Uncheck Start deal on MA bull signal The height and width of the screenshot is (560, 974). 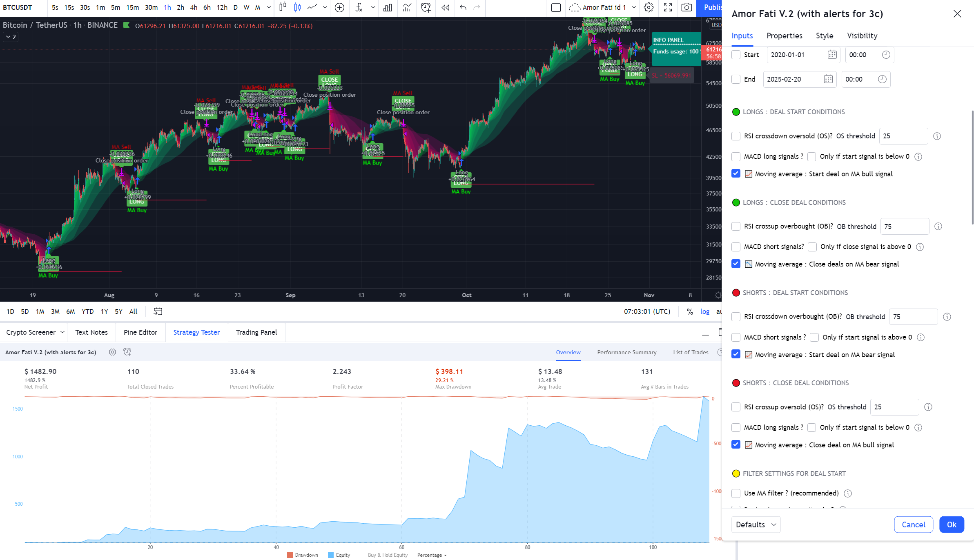736,173
